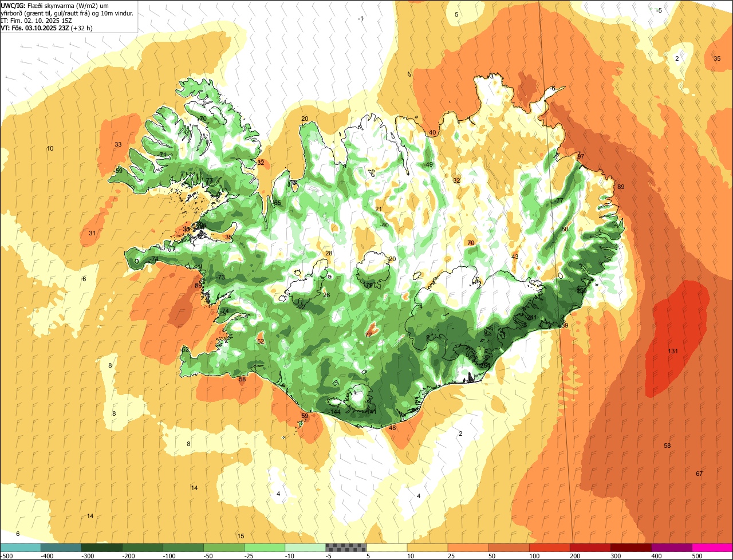Viewport: 733px width, 560px height.
Task: Click the map value '21' in the northern interior
Action: [x=379, y=209]
